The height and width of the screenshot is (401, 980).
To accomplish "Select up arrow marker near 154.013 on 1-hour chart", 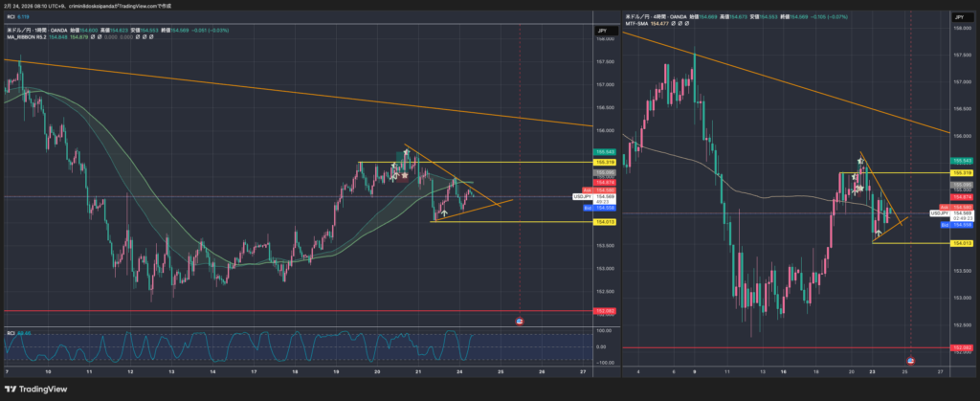I will [442, 213].
